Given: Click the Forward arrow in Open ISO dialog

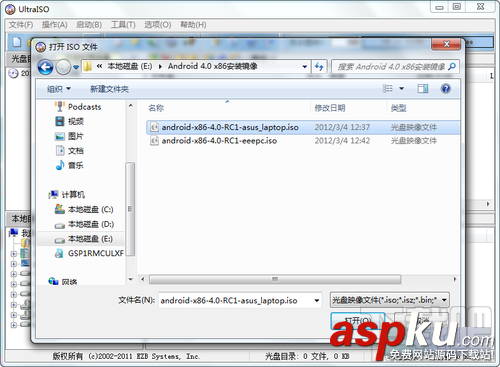Looking at the screenshot, I should 63,67.
